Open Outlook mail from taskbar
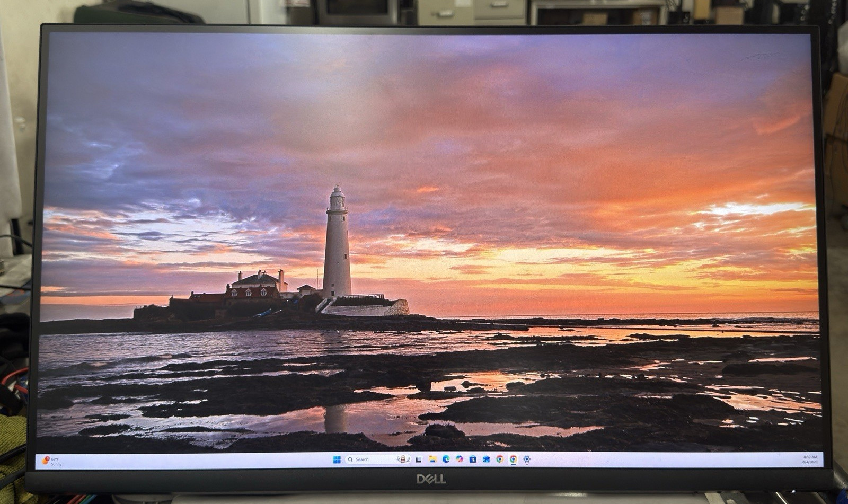The height and width of the screenshot is (504, 848). click(x=487, y=459)
